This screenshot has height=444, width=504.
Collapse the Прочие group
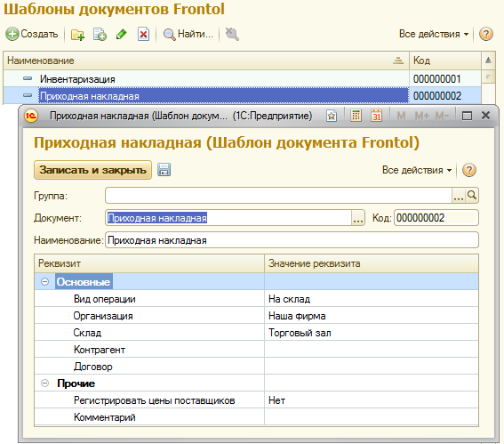point(45,383)
